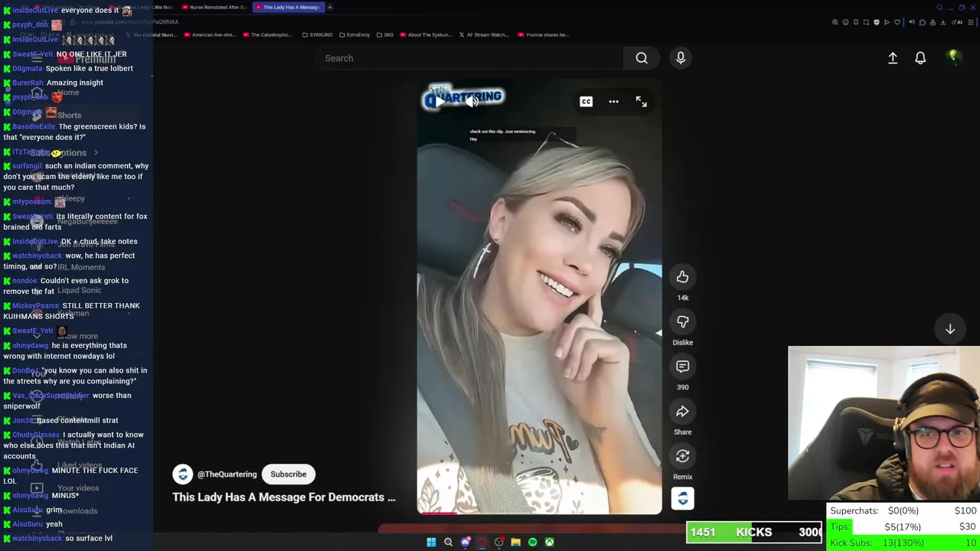980x551 pixels.
Task: Enter fullscreen on the short
Action: tap(641, 101)
